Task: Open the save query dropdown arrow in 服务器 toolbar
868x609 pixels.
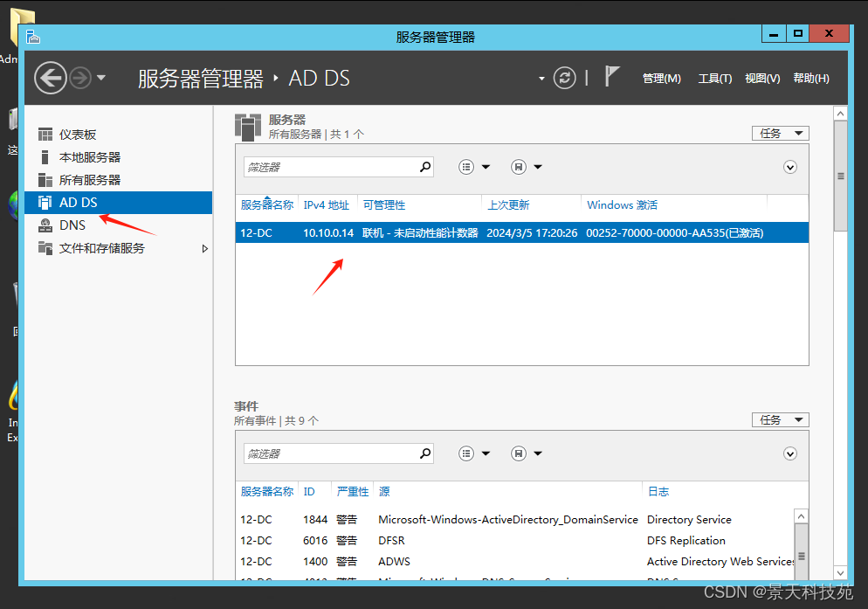Action: [538, 167]
